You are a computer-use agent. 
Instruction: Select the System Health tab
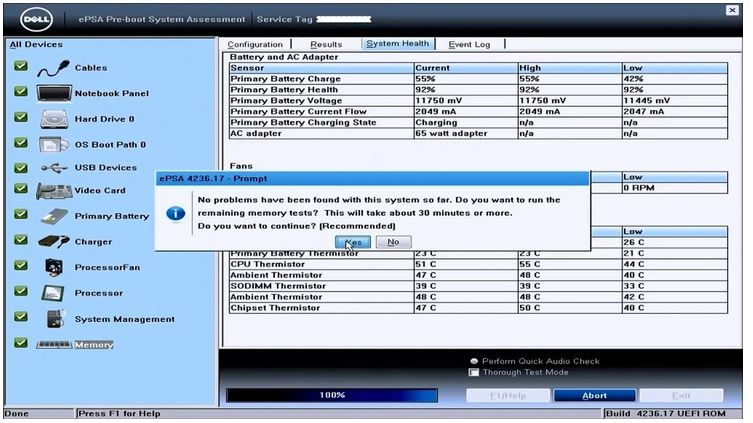tap(398, 44)
